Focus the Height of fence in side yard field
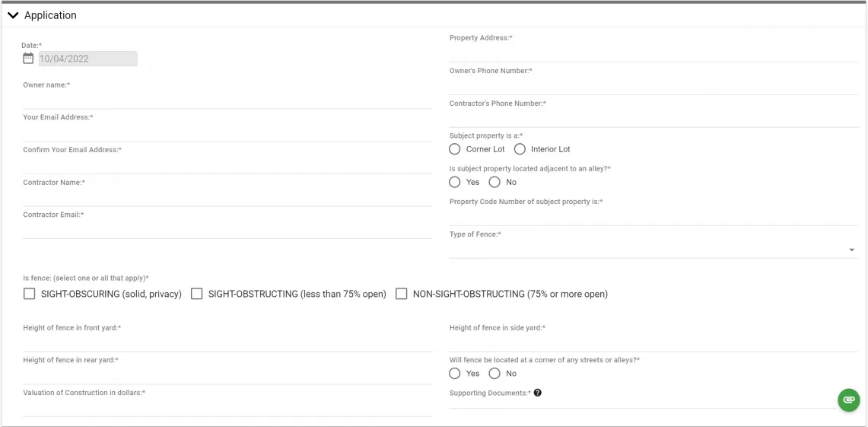 653,343
